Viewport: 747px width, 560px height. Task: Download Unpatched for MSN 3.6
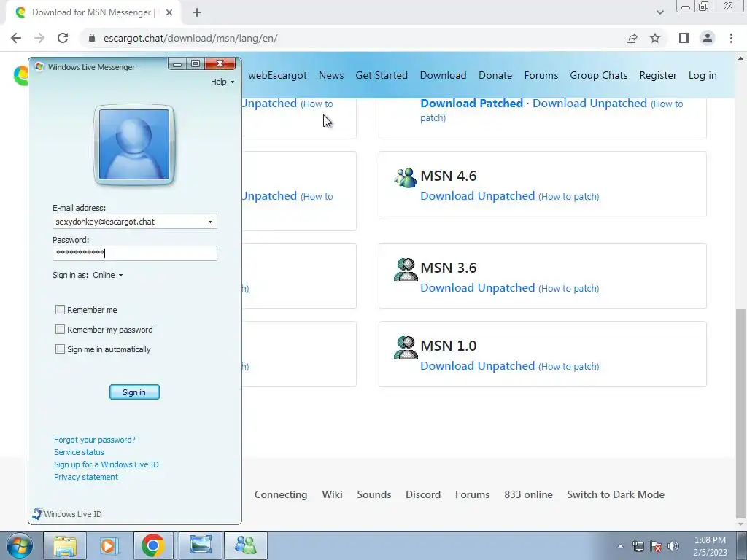[477, 287]
